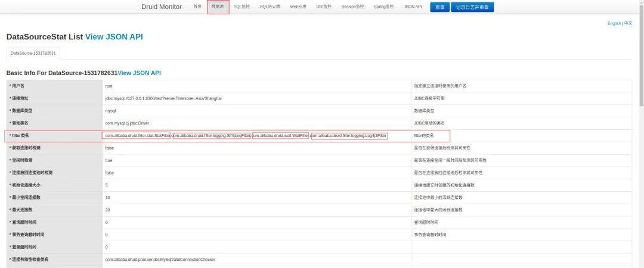Click the 获取连接时检测 row label

pyautogui.click(x=26, y=148)
